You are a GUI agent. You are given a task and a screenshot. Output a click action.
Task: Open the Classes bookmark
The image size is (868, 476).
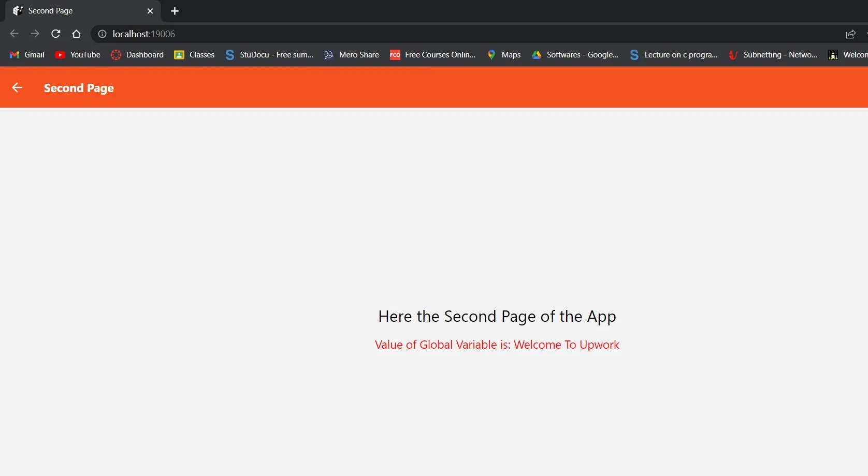pos(194,54)
